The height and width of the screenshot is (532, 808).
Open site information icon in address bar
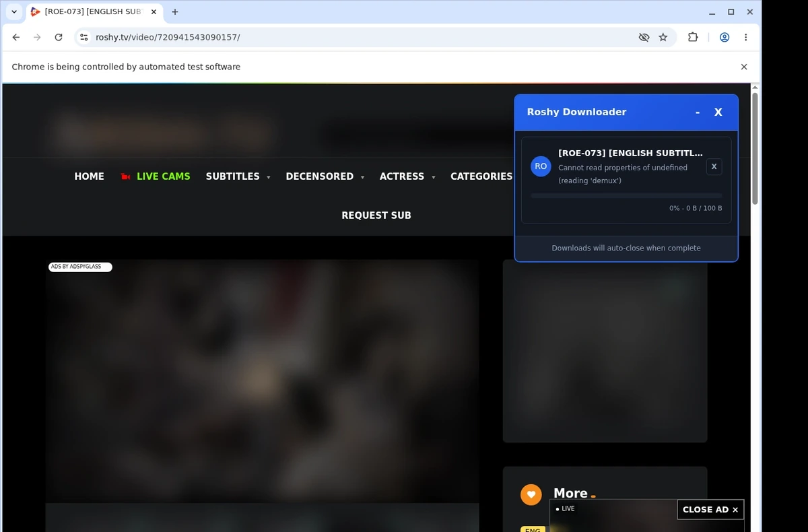(x=83, y=37)
